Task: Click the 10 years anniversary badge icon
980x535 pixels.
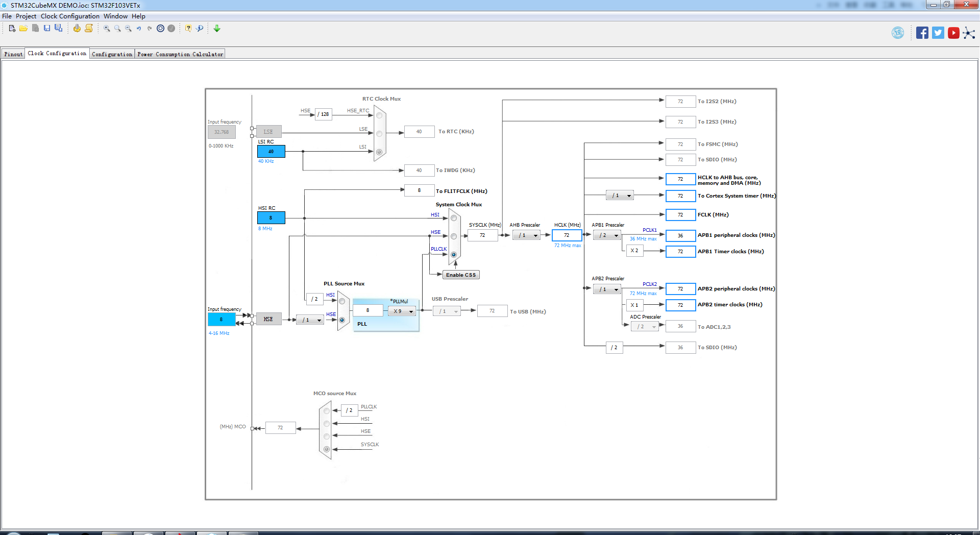Action: point(898,33)
